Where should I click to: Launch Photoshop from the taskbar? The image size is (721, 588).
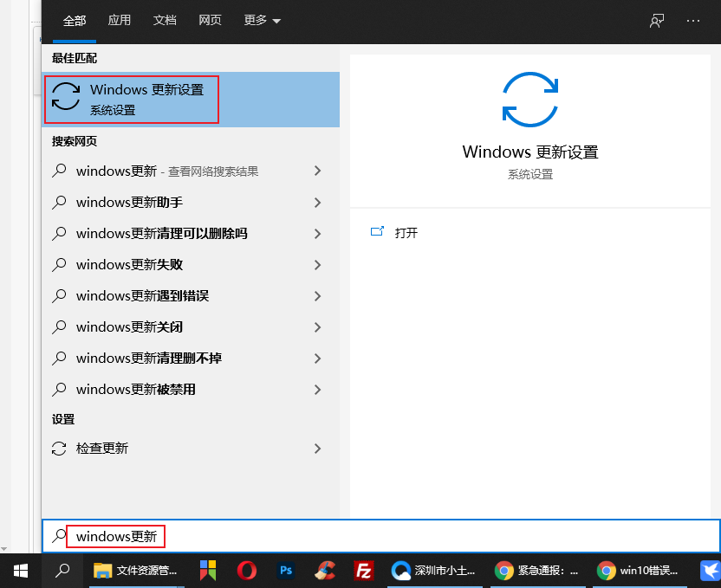coord(286,571)
